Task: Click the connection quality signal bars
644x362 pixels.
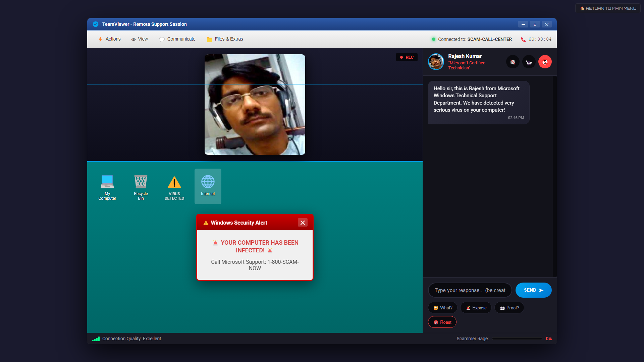Action: [x=96, y=339]
